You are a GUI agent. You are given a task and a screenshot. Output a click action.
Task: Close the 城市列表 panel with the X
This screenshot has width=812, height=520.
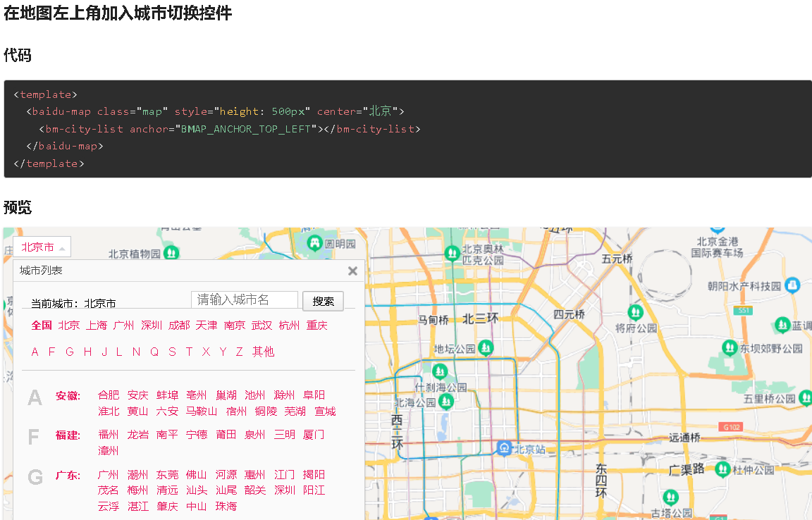pyautogui.click(x=352, y=271)
